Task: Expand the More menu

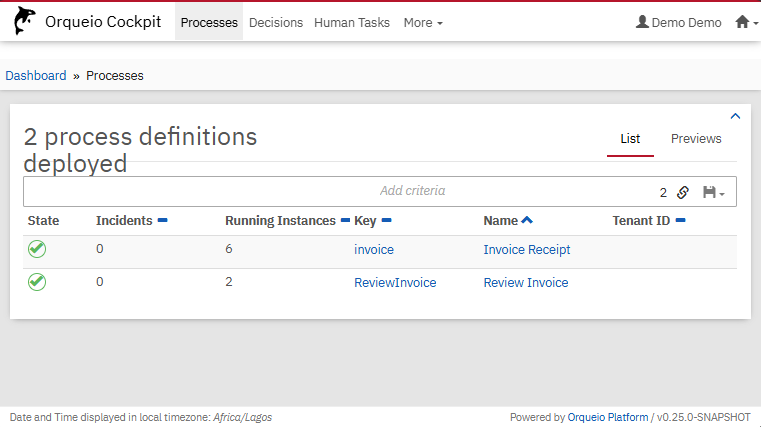Action: pyautogui.click(x=423, y=22)
